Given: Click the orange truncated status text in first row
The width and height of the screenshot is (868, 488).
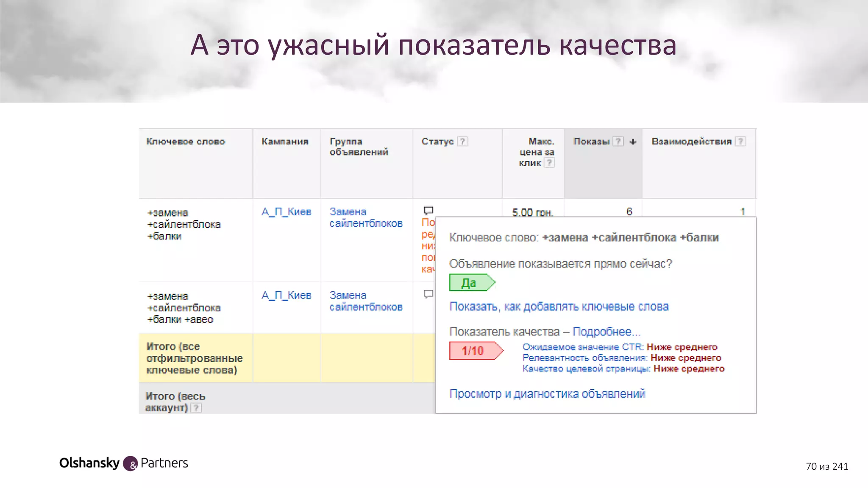Looking at the screenshot, I should click(428, 246).
